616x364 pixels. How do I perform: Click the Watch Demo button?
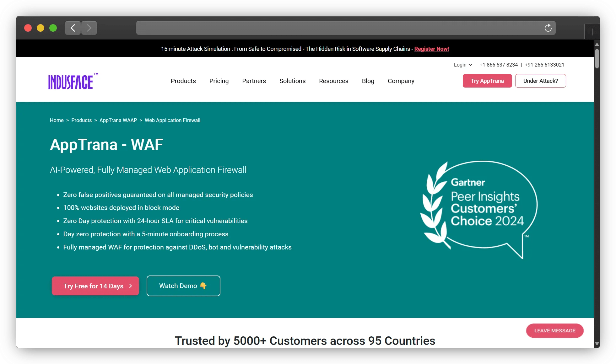coord(183,286)
